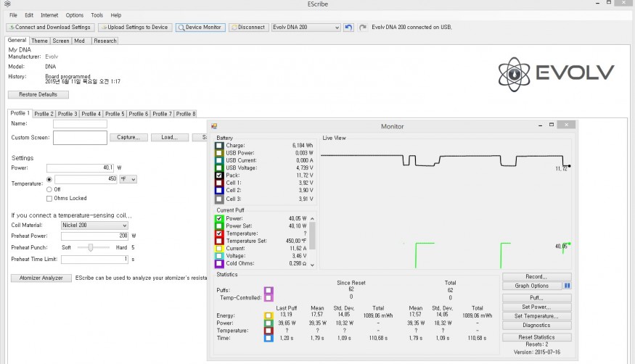Click the Disconnect button
Screen dimensions: 635x364
pos(249,28)
